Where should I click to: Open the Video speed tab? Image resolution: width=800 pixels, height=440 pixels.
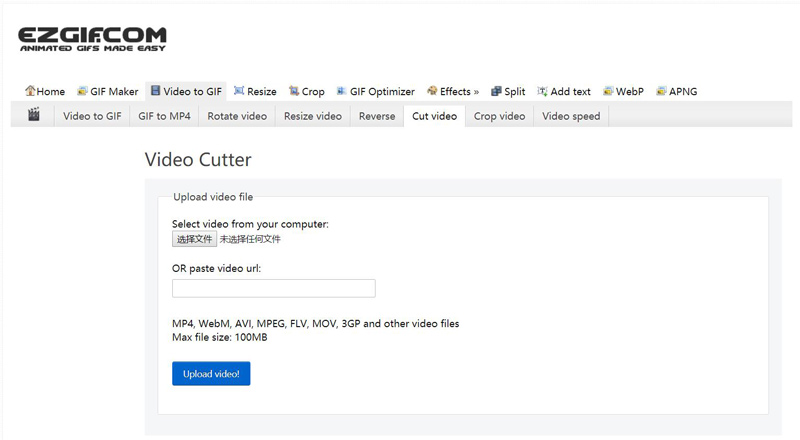click(571, 116)
